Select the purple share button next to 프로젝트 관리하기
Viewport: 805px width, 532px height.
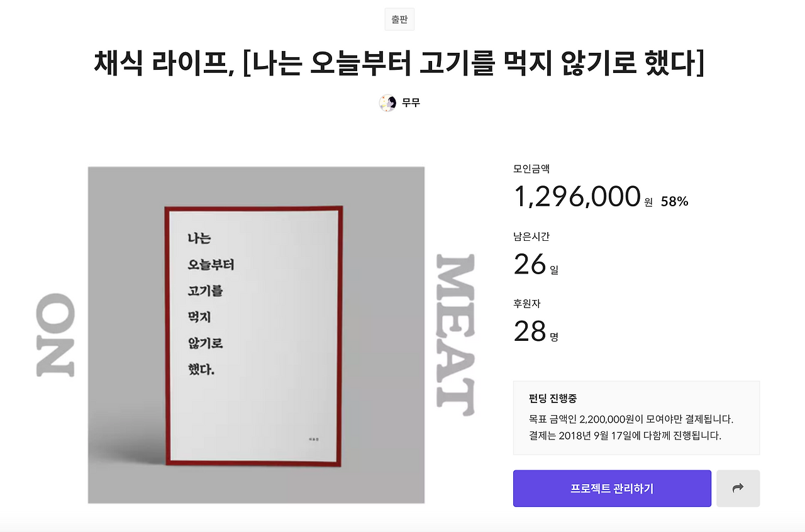click(738, 488)
